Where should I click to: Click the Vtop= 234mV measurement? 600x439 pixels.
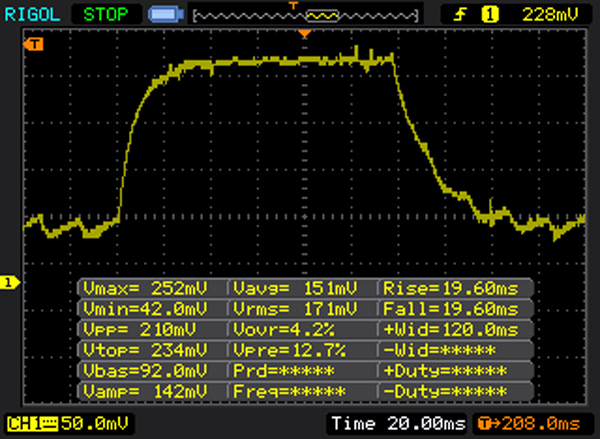[x=145, y=350]
